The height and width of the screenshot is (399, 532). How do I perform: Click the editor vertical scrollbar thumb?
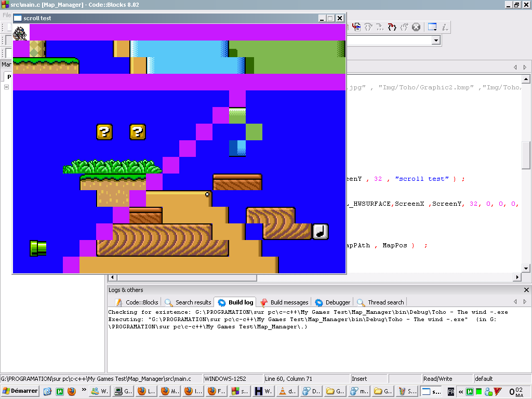click(x=526, y=155)
